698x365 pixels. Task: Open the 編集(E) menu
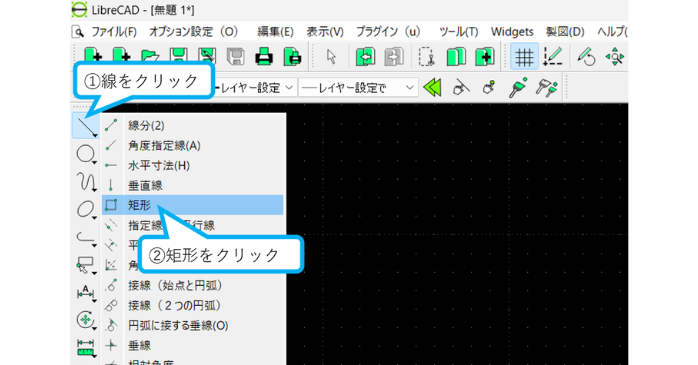(x=275, y=32)
